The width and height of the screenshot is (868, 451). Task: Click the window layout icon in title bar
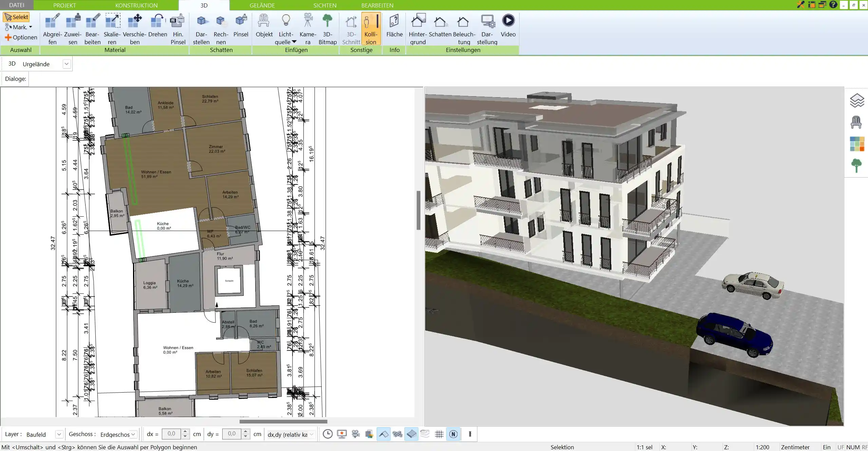[x=811, y=4]
